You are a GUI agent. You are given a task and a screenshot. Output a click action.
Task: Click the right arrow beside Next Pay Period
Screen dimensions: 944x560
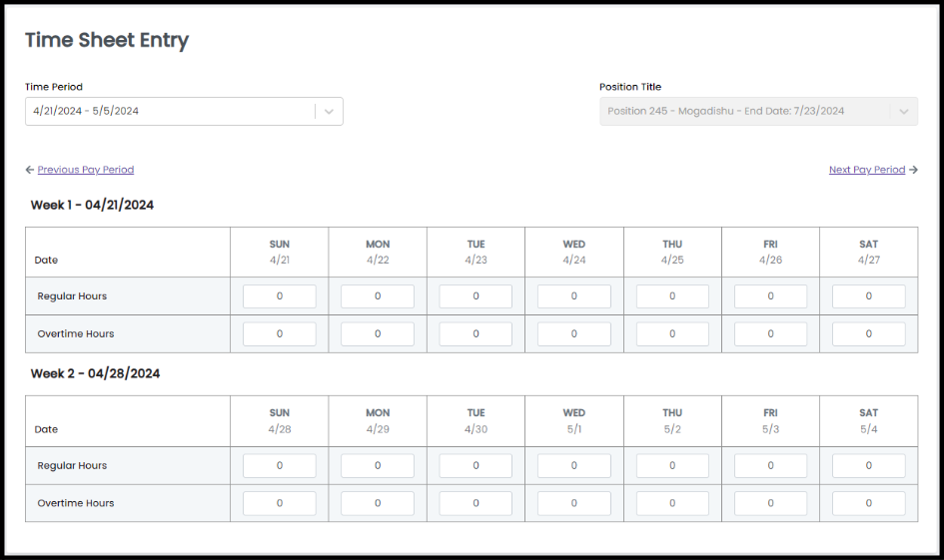coord(913,170)
